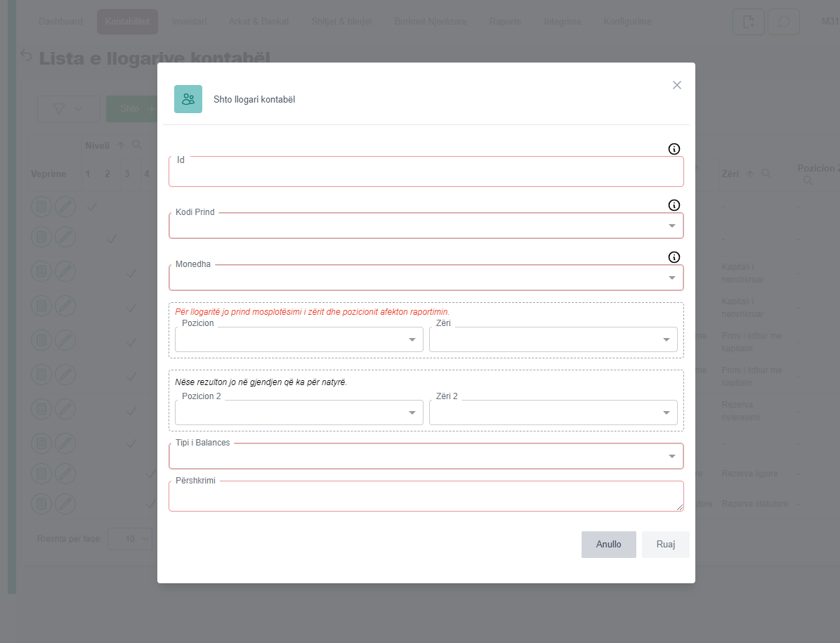This screenshot has width=840, height=643.
Task: Click into the Id input field
Action: point(426,174)
